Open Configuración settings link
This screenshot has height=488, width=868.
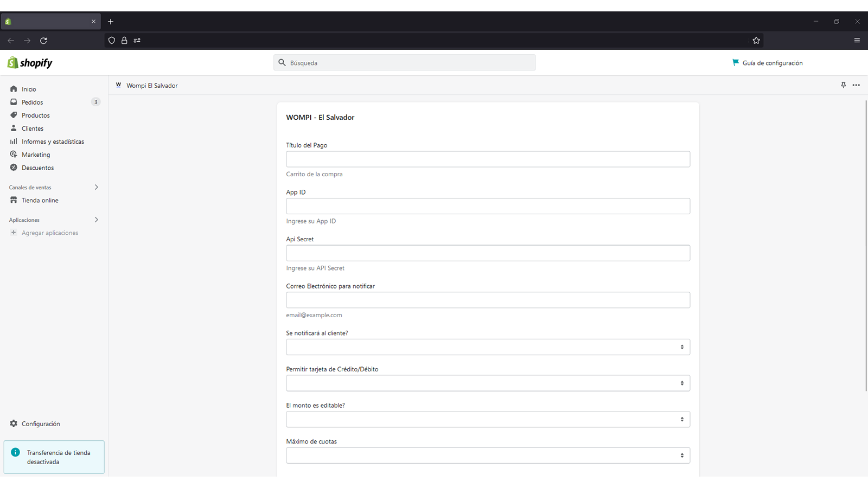coord(41,423)
